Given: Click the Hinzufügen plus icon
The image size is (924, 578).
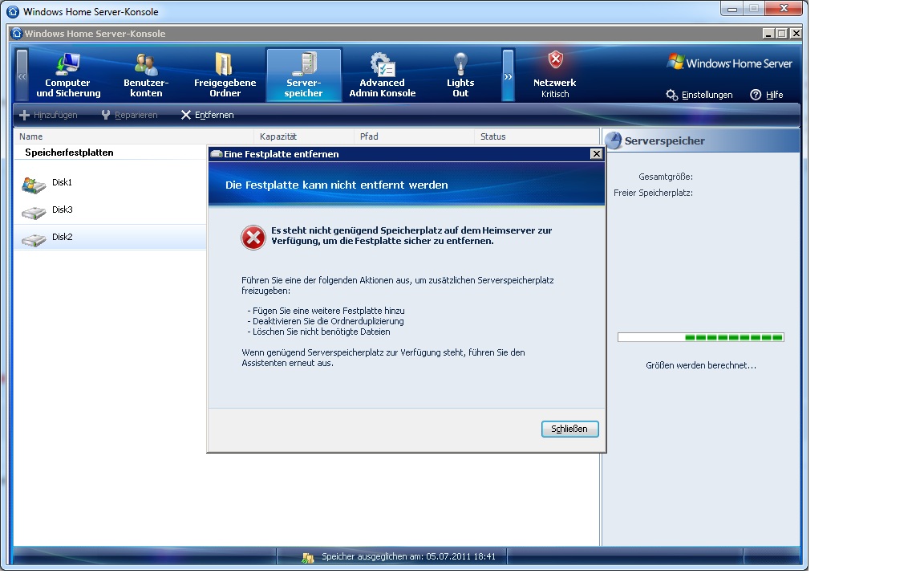Looking at the screenshot, I should (25, 115).
